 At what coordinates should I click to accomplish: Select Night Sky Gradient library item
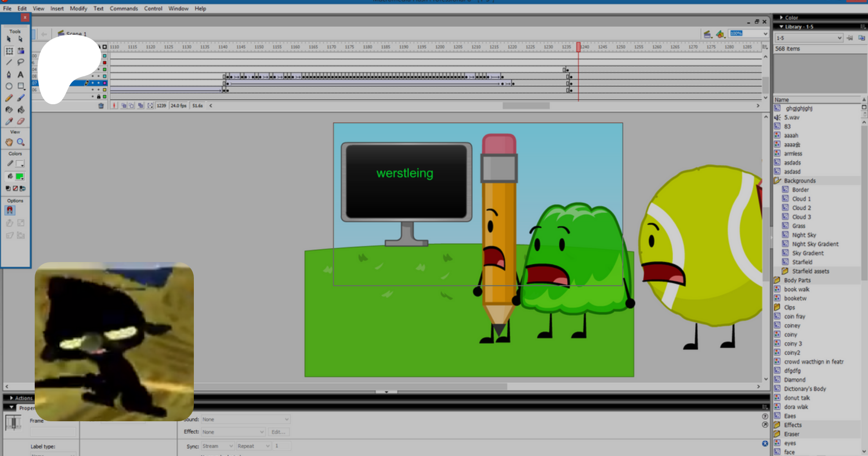[x=815, y=244]
